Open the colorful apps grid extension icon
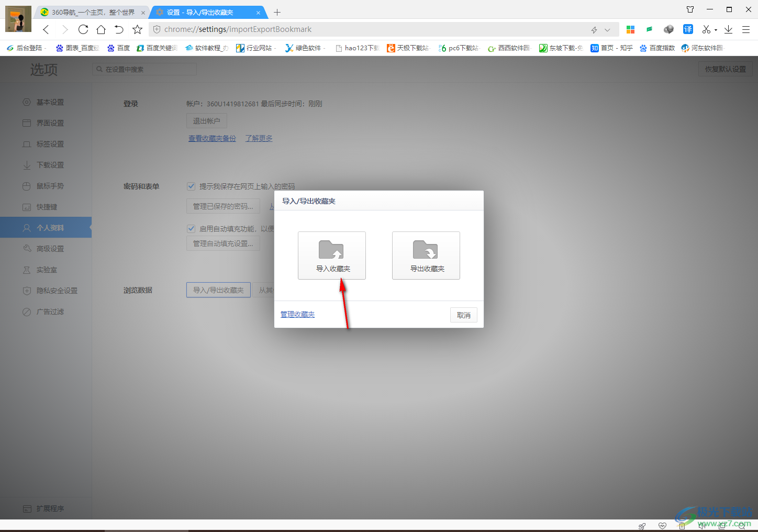758x532 pixels. click(x=630, y=29)
